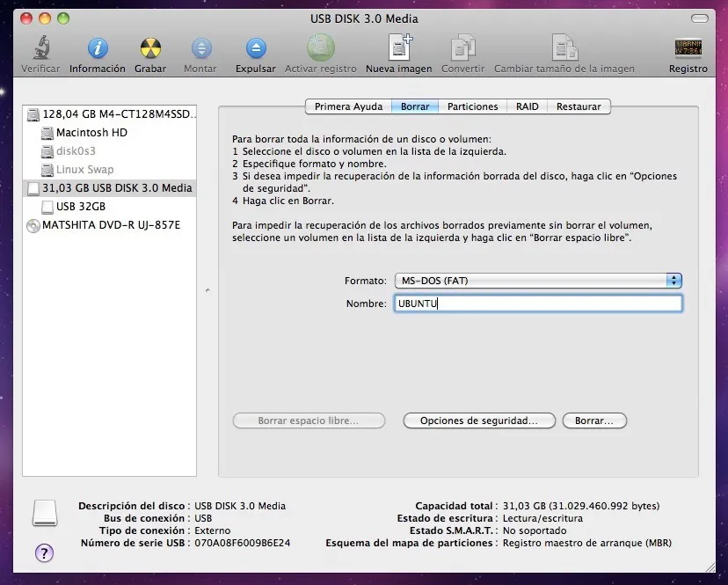Open the Particiones tab
Image resolution: width=728 pixels, height=585 pixels.
(473, 106)
